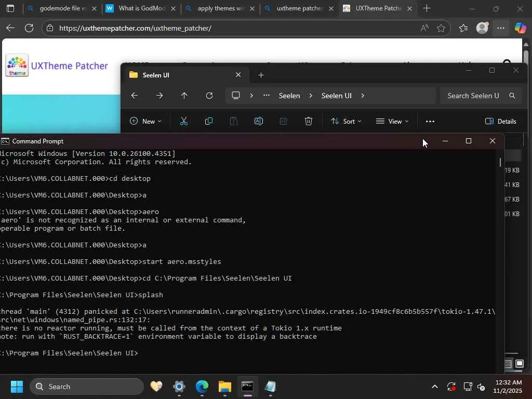Open the Edge profile avatar
Image resolution: width=532 pixels, height=399 pixels.
tap(482, 28)
